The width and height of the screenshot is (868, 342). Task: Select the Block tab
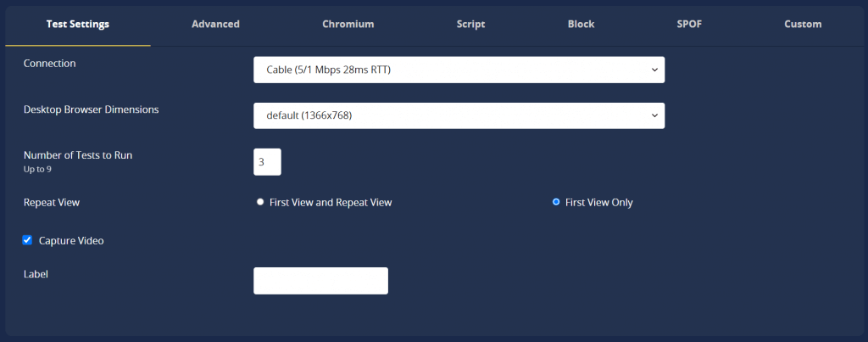pyautogui.click(x=581, y=25)
